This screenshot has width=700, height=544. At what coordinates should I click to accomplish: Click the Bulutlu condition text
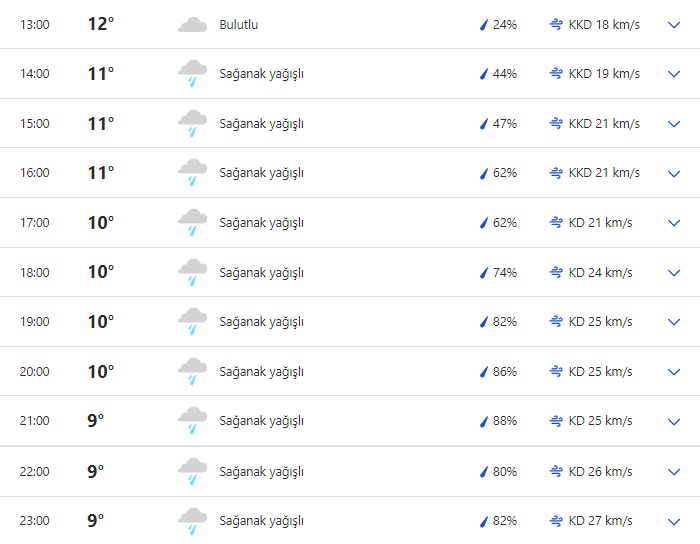[239, 25]
